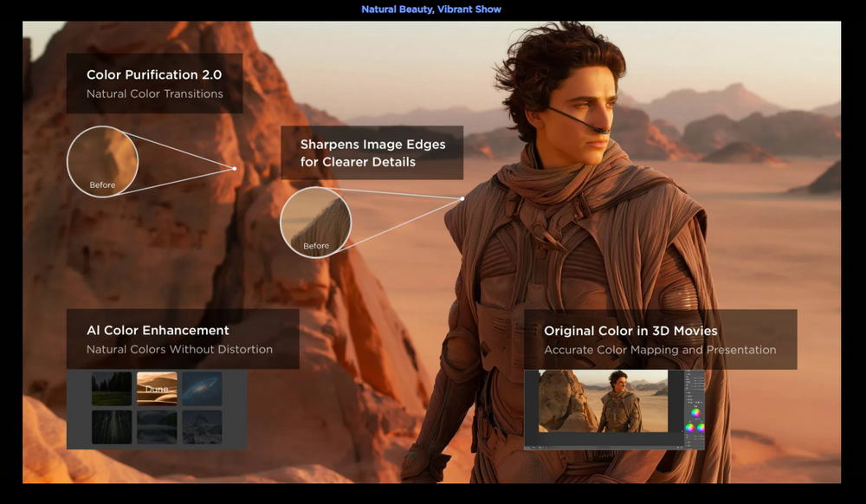866x504 pixels.
Task: Click the lower-left color wheel in the editor panel
Action: click(689, 428)
